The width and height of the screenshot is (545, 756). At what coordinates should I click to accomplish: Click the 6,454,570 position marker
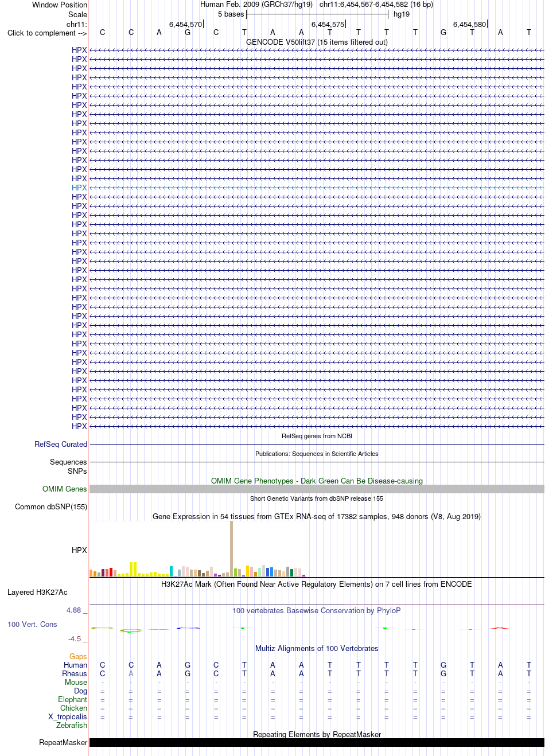coord(186,24)
